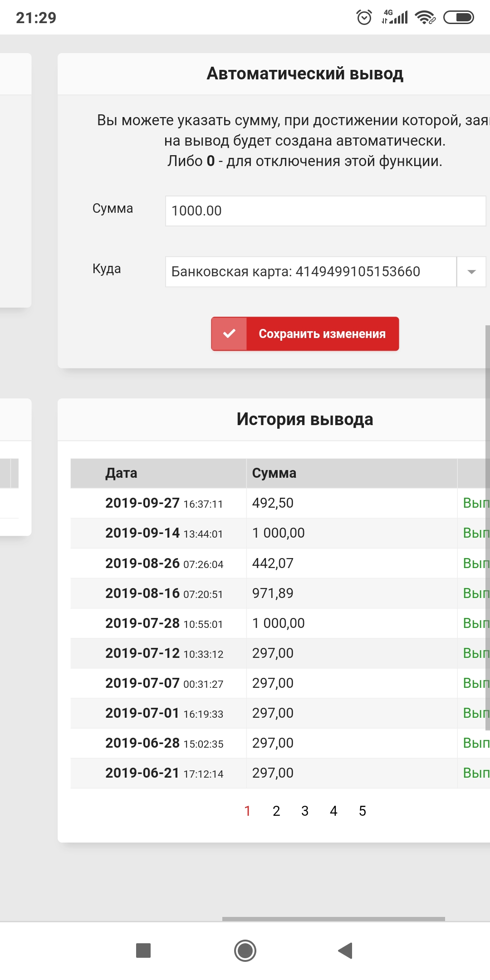Tap the 4G signal strength icon
Viewport: 490px width, 980px height.
tap(395, 17)
